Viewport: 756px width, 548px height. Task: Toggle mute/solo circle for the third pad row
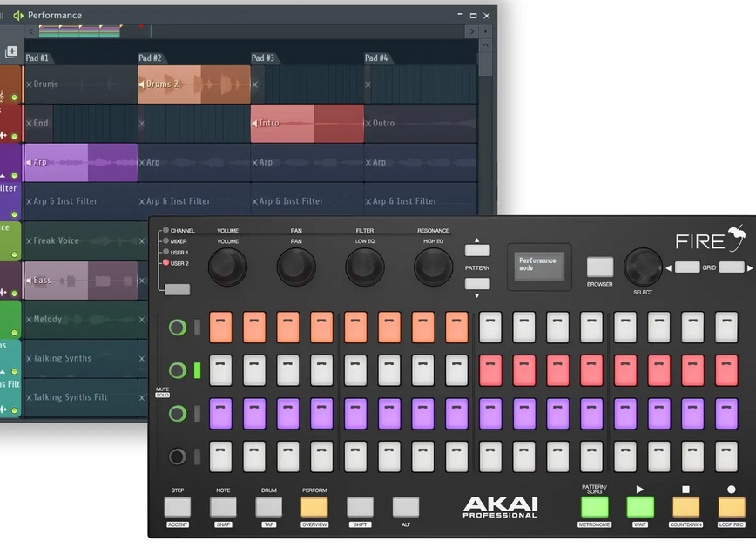pyautogui.click(x=178, y=414)
